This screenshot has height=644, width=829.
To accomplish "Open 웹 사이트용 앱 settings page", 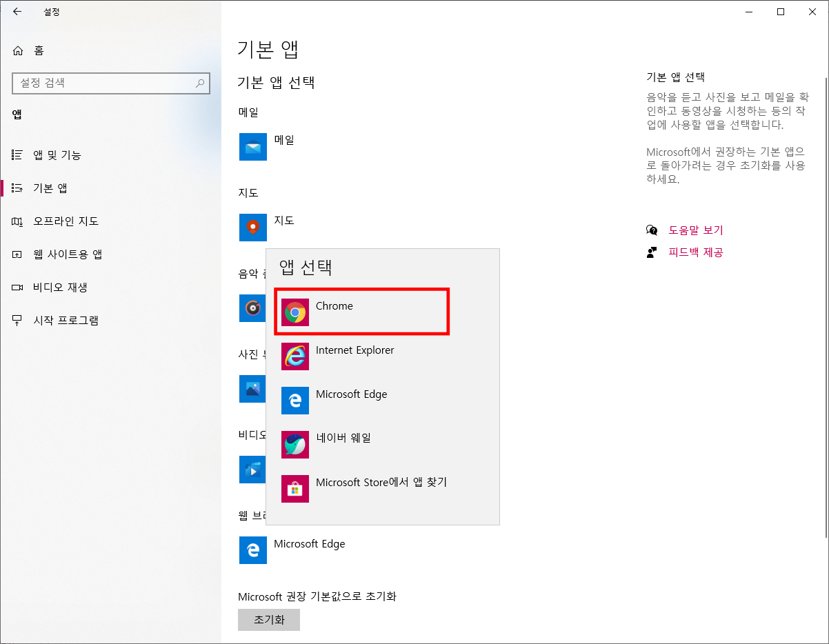I will pos(110,254).
